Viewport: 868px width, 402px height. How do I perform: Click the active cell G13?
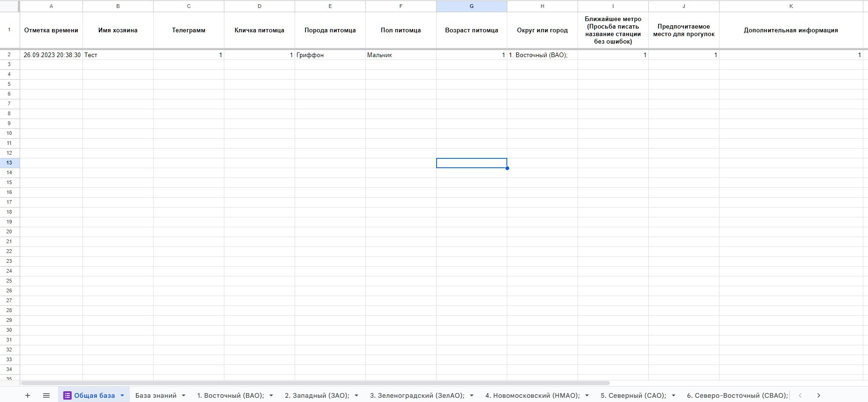coord(472,163)
